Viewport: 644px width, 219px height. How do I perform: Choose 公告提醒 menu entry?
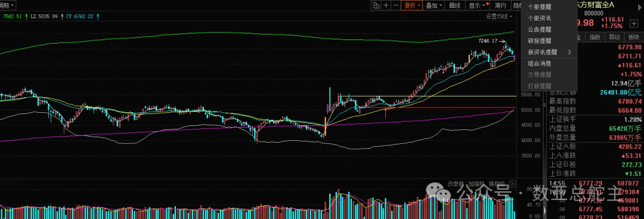(539, 30)
